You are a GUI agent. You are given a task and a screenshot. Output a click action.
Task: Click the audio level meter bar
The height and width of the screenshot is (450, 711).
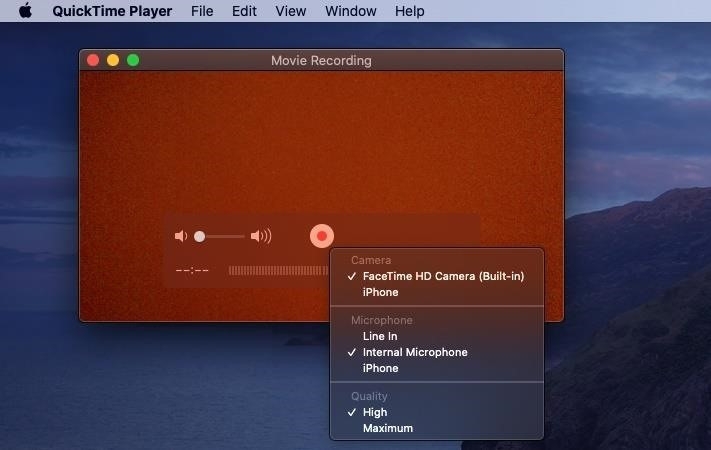[x=278, y=271]
